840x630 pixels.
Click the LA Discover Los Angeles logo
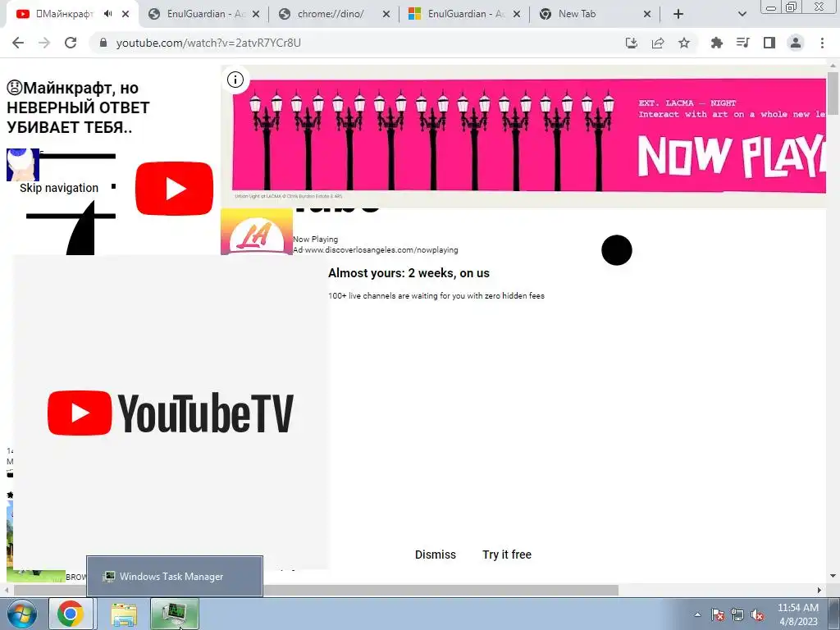tap(257, 231)
